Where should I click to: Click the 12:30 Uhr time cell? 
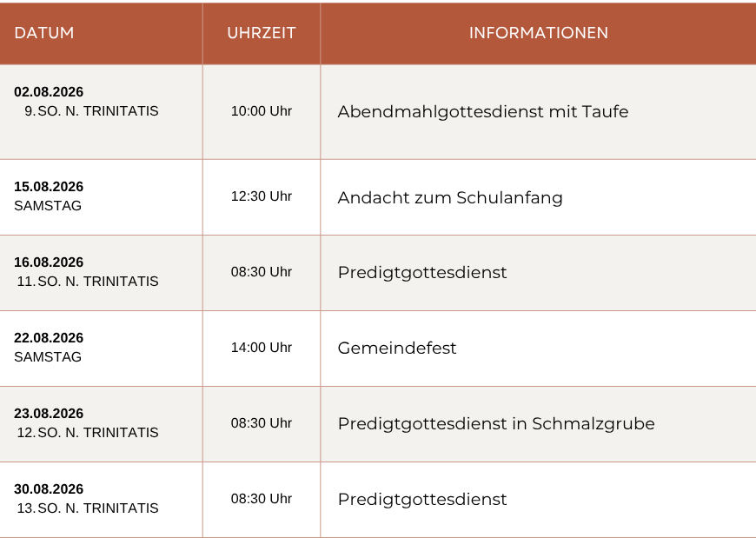pyautogui.click(x=262, y=196)
